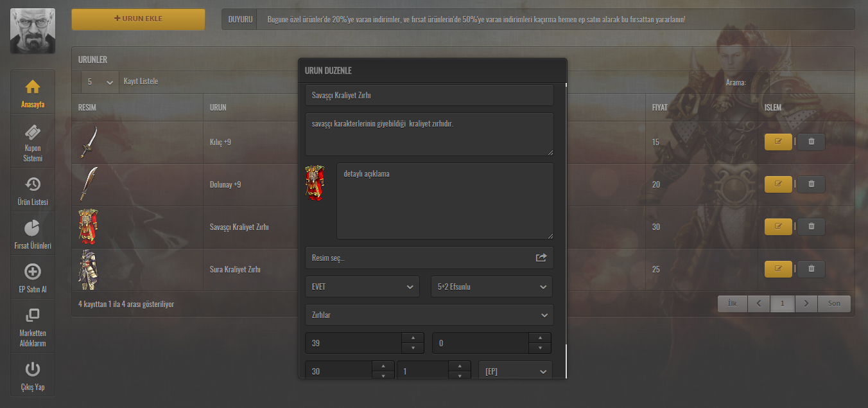Delete the Kılıç +9 product
The width and height of the screenshot is (868, 408).
click(811, 141)
